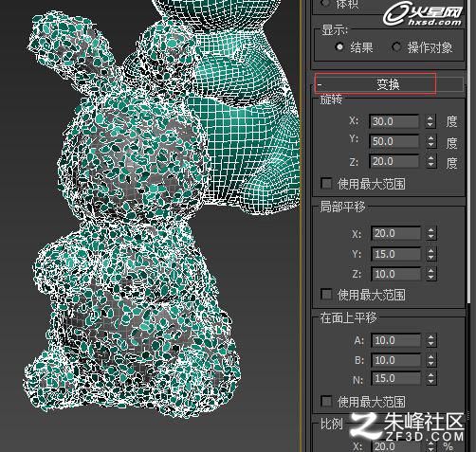Image resolution: width=476 pixels, height=452 pixels.
Task: Click the 旋转 Z value field
Action: tap(394, 161)
